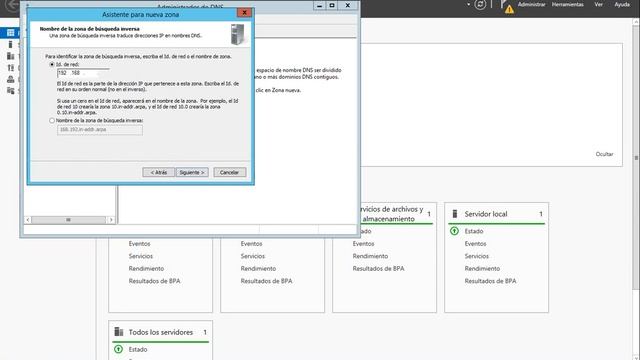The height and width of the screenshot is (360, 640).
Task: Select 'Nombre de la zona de búsqueda inversa' radio
Action: [x=52, y=120]
